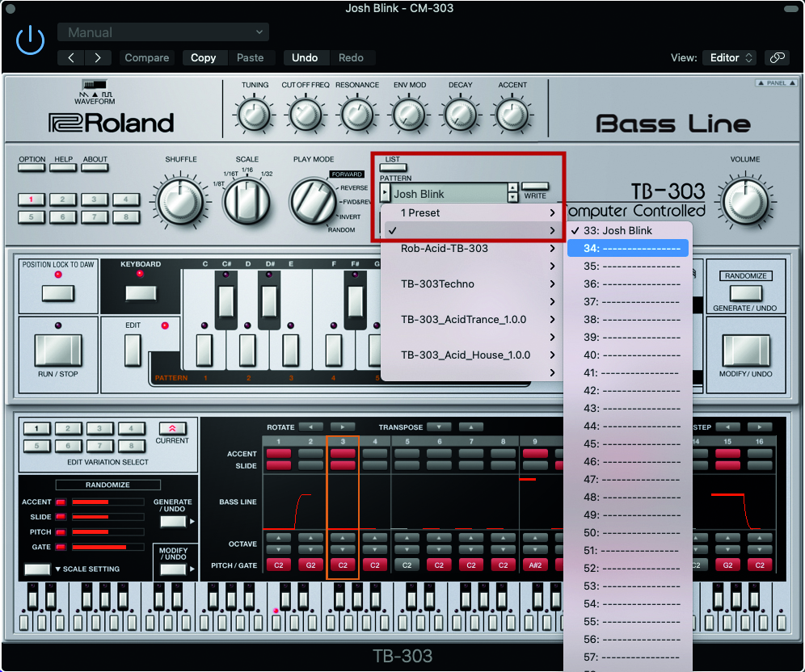Viewport: 805px width, 672px height.
Task: Select edit variation 2
Action: (68, 429)
